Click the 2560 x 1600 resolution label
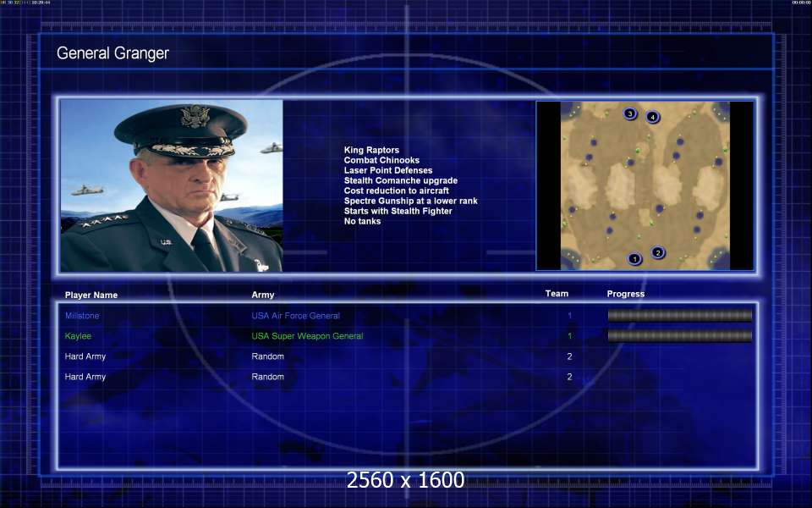 [x=406, y=480]
